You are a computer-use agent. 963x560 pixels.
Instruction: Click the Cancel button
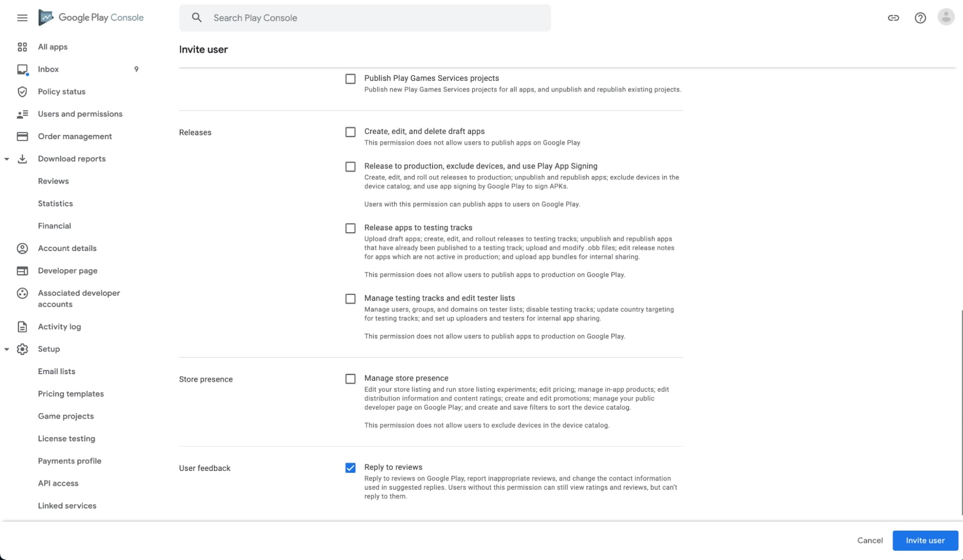click(870, 540)
